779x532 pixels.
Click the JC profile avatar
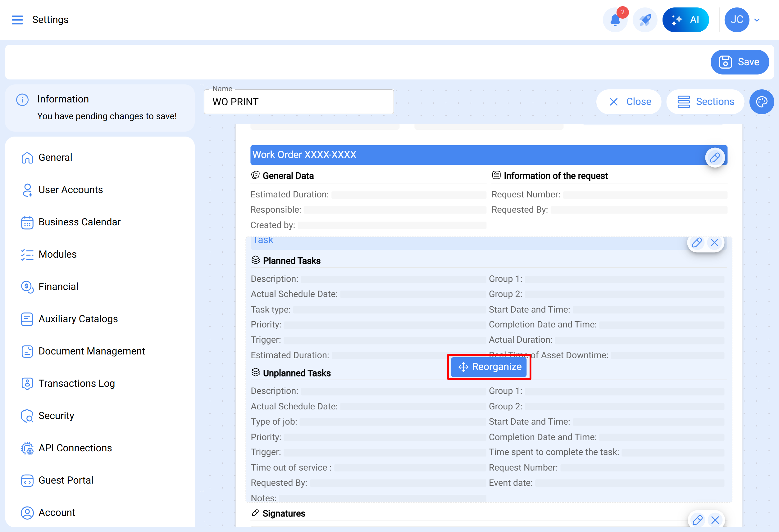tap(736, 20)
